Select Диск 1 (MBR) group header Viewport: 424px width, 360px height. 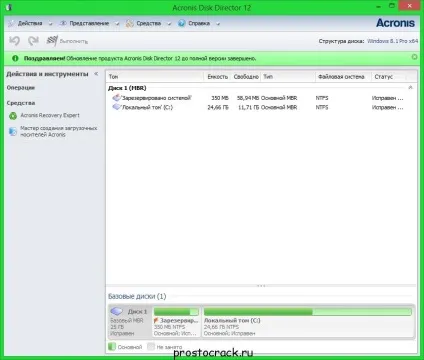point(127,88)
